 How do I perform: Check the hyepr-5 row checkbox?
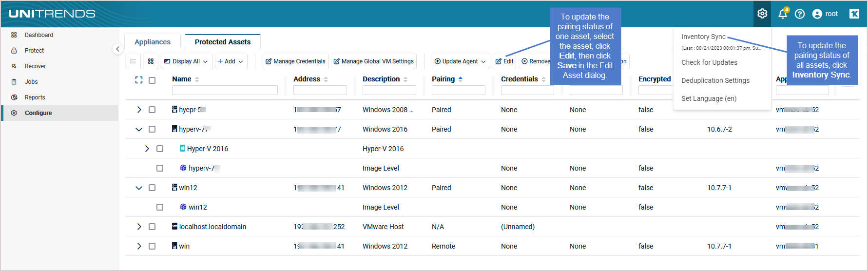[x=152, y=110]
